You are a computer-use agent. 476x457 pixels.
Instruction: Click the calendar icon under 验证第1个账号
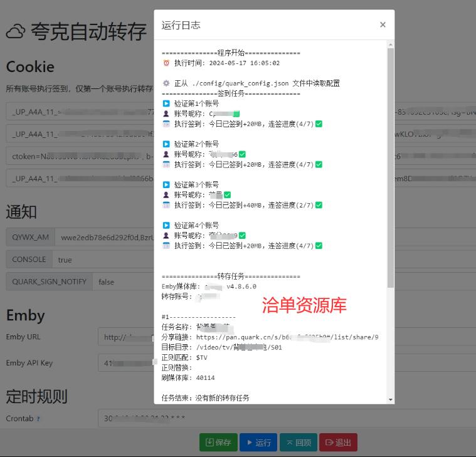[166, 123]
